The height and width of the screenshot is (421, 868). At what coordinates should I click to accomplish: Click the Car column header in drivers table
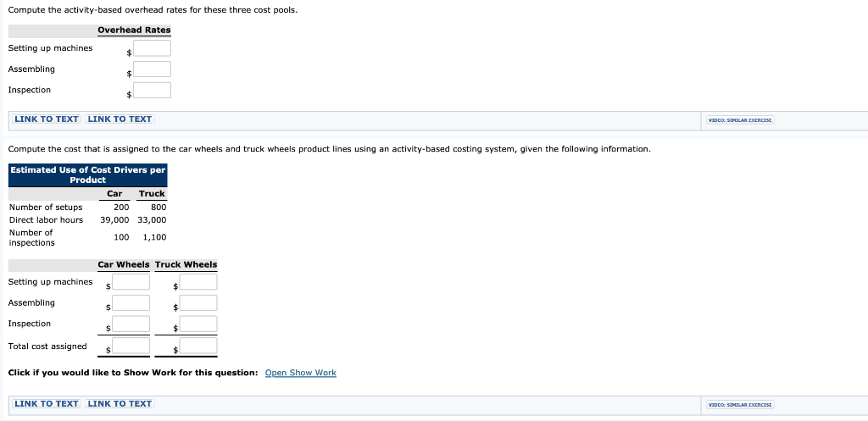click(x=114, y=194)
